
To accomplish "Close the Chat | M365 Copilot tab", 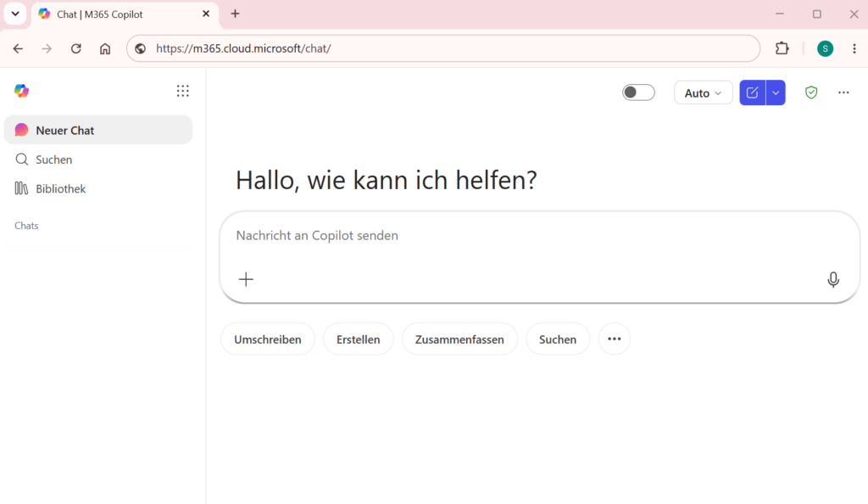I will click(x=206, y=14).
